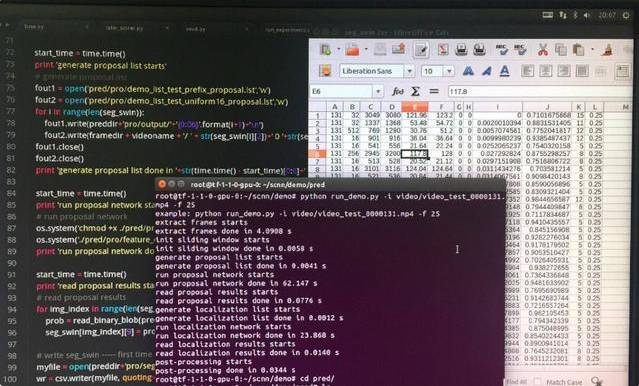This screenshot has width=639, height=386.
Task: Open the system volume indicator
Action: click(x=587, y=15)
